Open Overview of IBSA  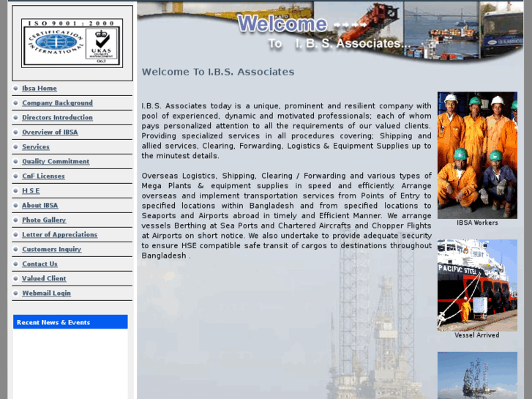coord(50,132)
